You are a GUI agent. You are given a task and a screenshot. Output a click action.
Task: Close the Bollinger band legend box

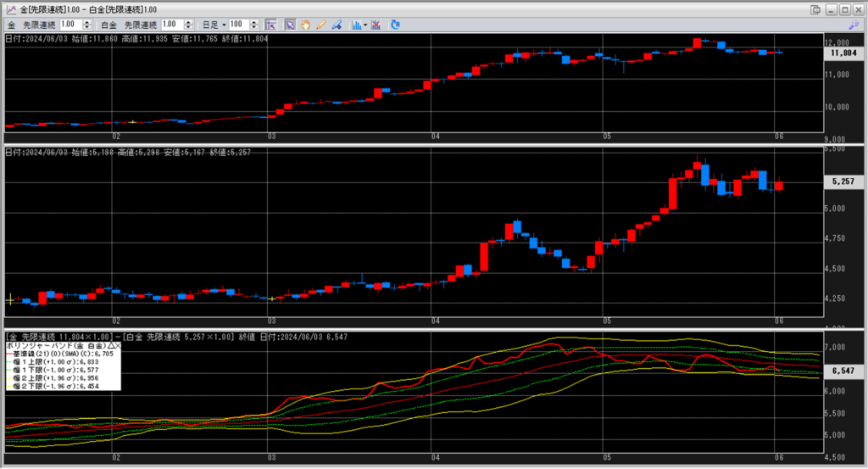pos(117,347)
